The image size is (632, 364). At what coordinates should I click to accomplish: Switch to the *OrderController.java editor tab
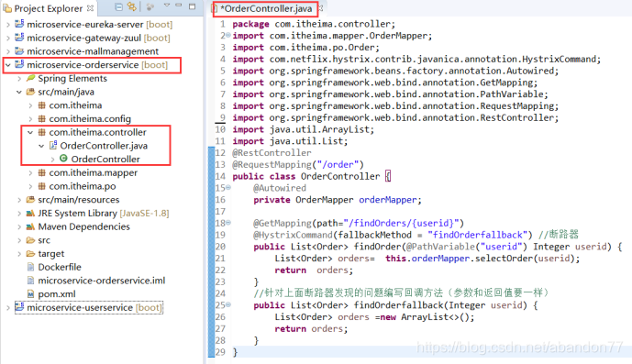coord(266,8)
